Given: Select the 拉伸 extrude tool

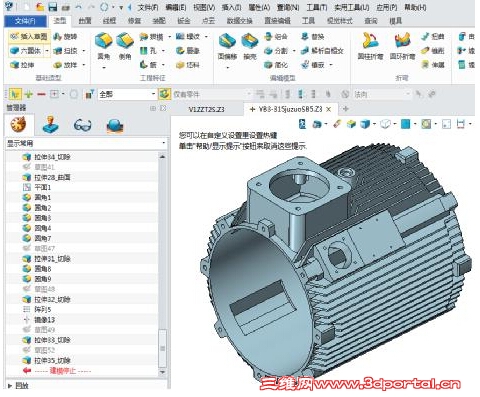Looking at the screenshot, I should tap(23, 65).
